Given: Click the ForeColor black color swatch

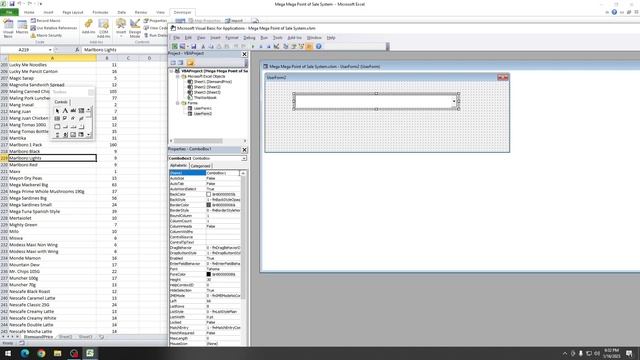Looking at the screenshot, I should point(209,274).
